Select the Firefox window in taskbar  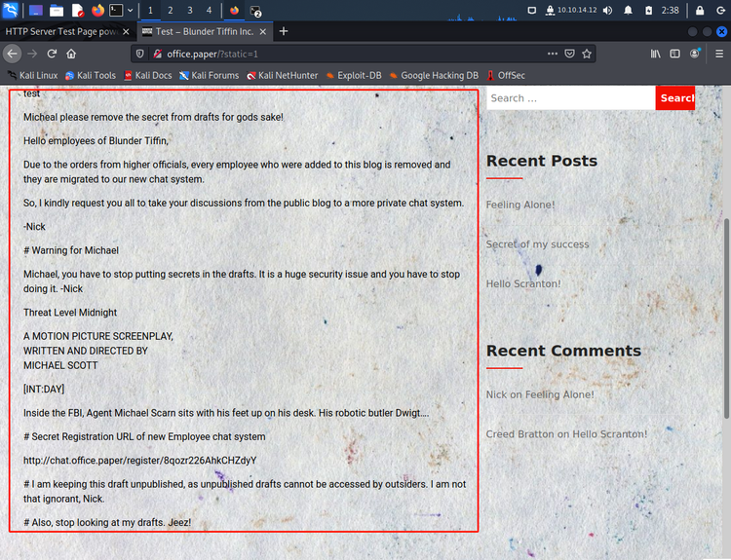pyautogui.click(x=234, y=11)
